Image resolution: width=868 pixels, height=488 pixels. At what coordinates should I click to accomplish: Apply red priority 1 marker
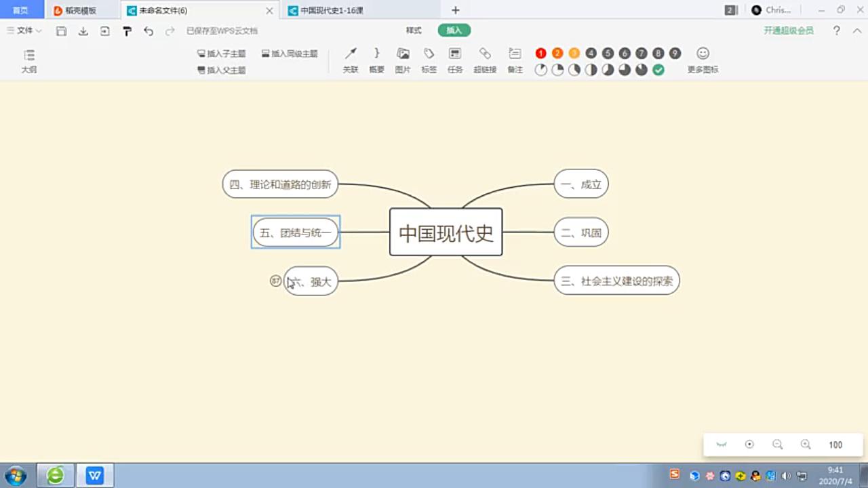540,54
